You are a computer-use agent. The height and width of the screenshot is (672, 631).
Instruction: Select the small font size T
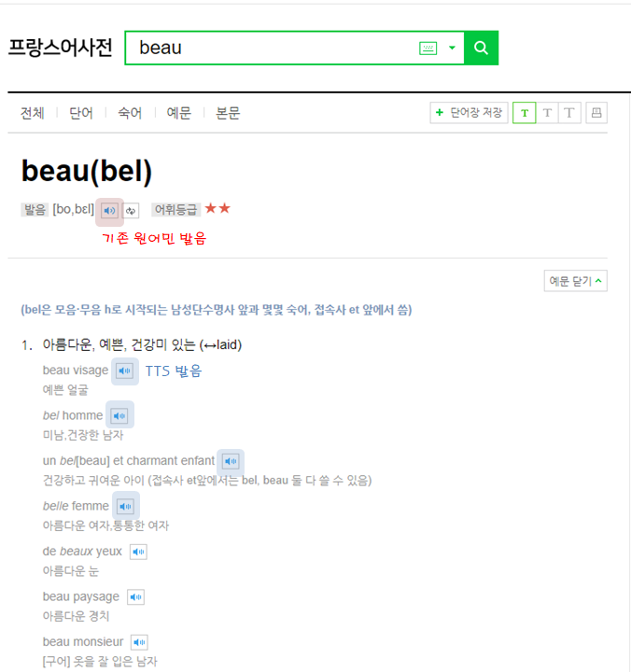coord(525,113)
